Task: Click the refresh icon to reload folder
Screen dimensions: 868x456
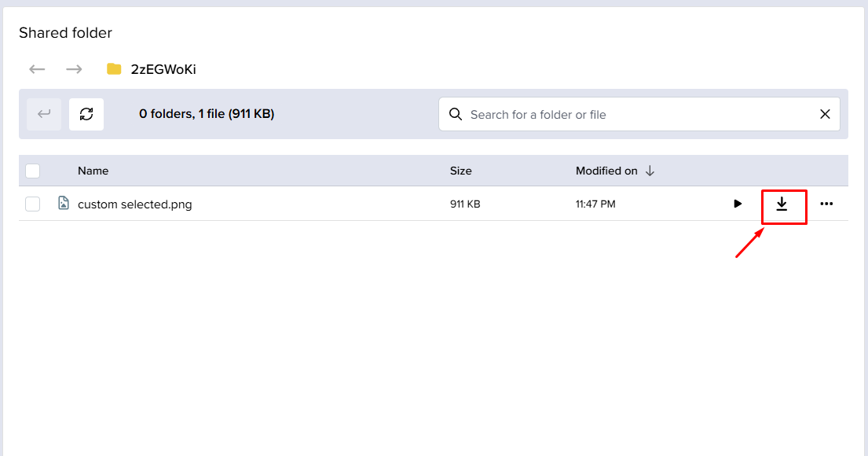Action: [x=86, y=114]
